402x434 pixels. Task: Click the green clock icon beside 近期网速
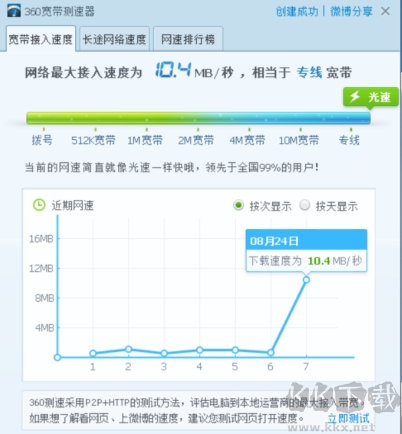(39, 205)
